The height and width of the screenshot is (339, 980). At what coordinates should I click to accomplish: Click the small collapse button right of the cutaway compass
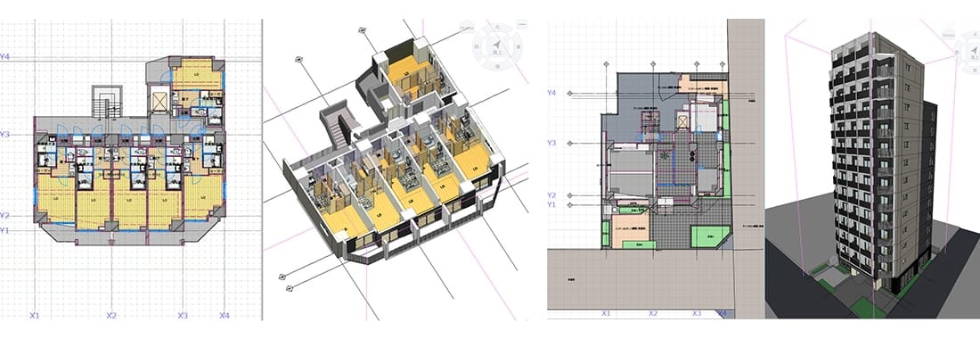coord(523,24)
